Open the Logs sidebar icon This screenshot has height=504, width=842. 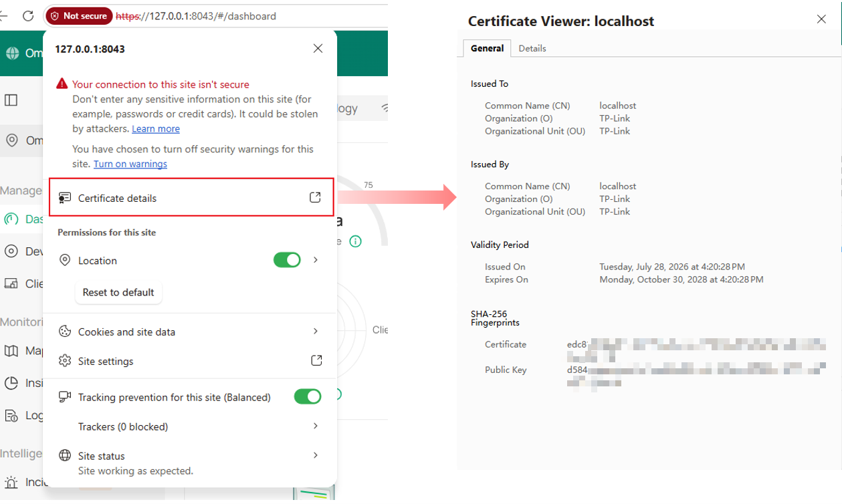[11, 415]
